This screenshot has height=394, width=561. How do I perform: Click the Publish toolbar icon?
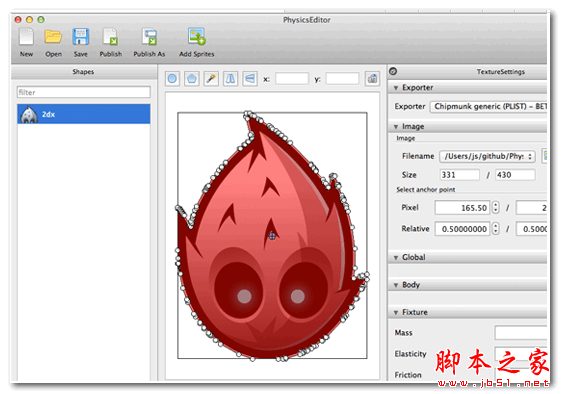[110, 37]
